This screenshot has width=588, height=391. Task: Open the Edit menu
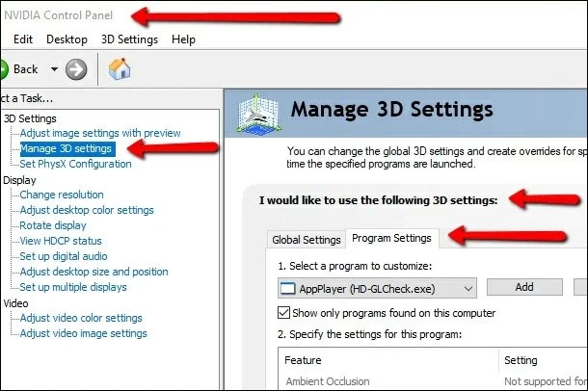coord(23,39)
